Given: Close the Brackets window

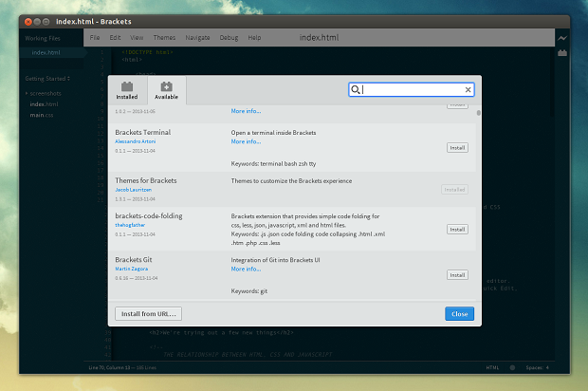Looking at the screenshot, I should [28, 22].
